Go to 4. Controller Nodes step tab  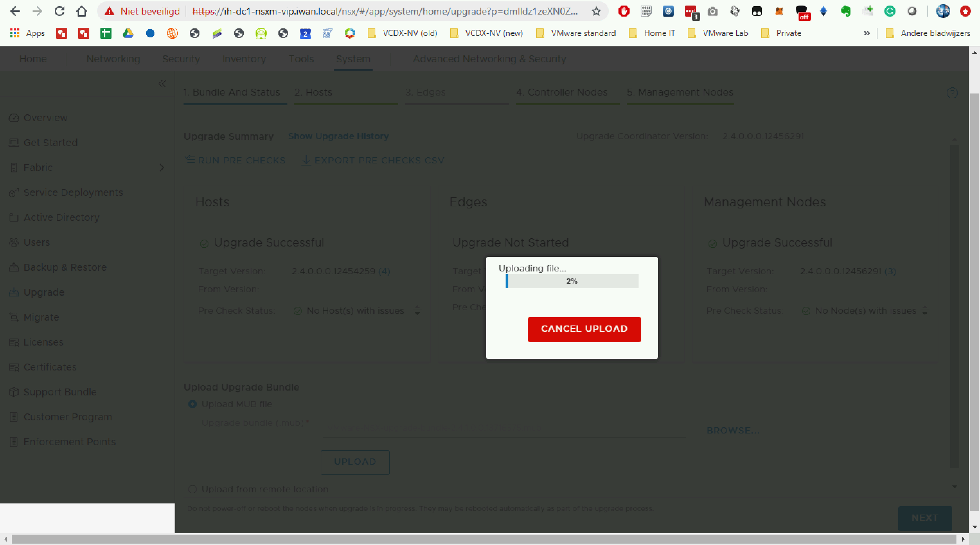562,92
